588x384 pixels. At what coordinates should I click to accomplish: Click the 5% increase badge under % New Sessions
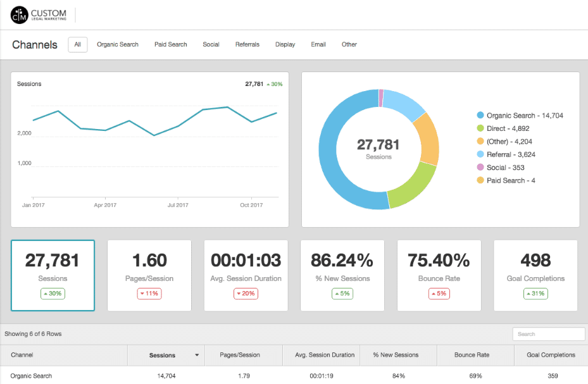pos(342,294)
